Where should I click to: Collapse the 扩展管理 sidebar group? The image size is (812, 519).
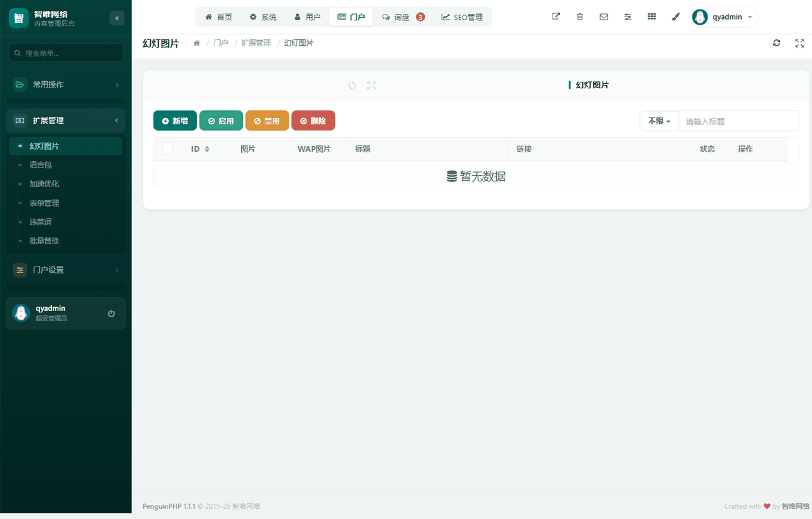pos(66,121)
